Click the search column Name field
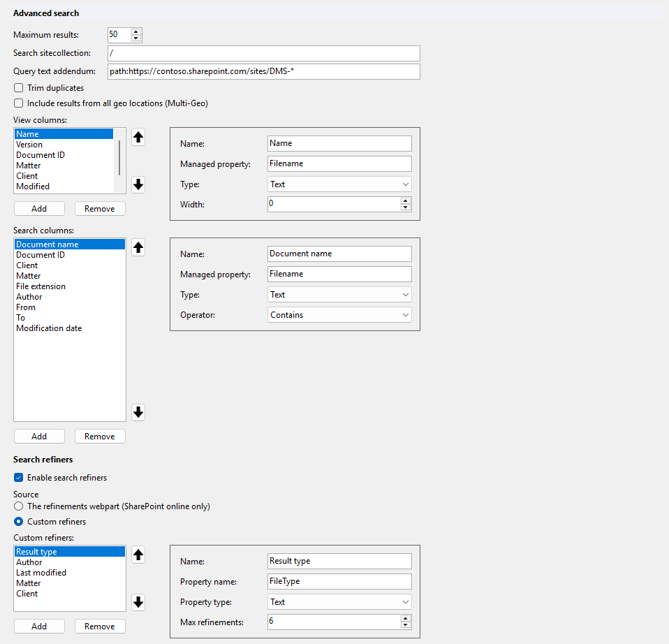Image resolution: width=669 pixels, height=644 pixels. coord(339,254)
